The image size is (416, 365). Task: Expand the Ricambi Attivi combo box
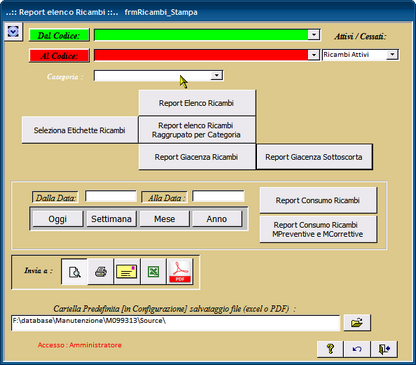[x=393, y=55]
